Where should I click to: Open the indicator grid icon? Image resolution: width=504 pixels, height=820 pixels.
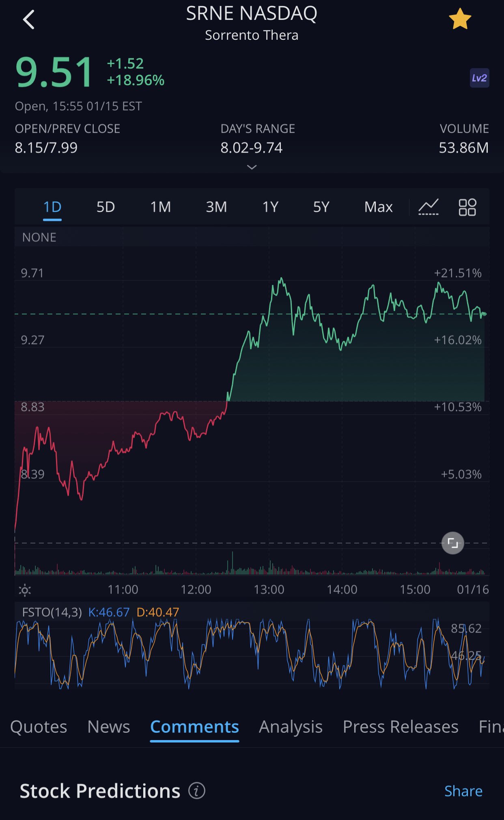coord(467,207)
